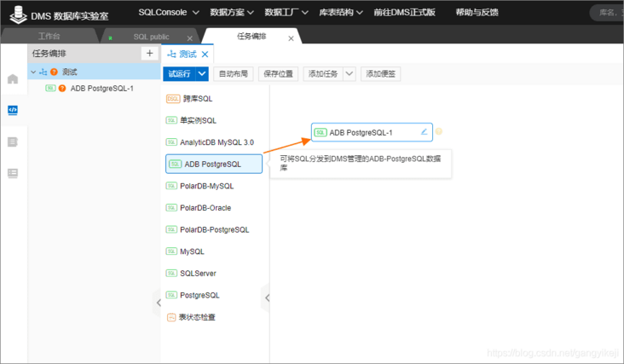Open the home icon in left sidebar
The height and width of the screenshot is (364, 624).
click(x=13, y=78)
